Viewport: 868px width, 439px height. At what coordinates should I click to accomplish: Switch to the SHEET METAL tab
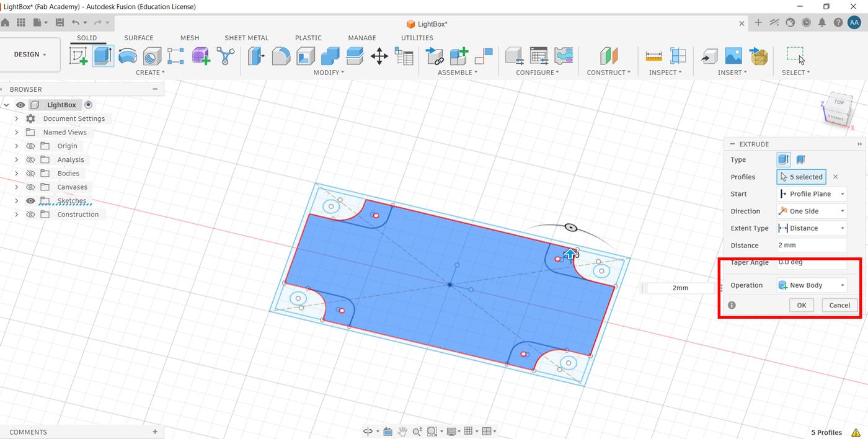pos(247,38)
